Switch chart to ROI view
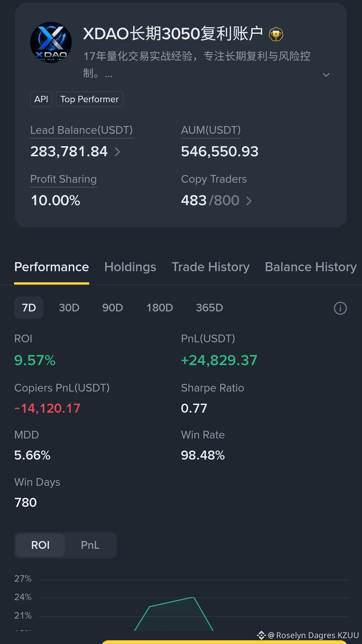362x644 pixels. [40, 545]
